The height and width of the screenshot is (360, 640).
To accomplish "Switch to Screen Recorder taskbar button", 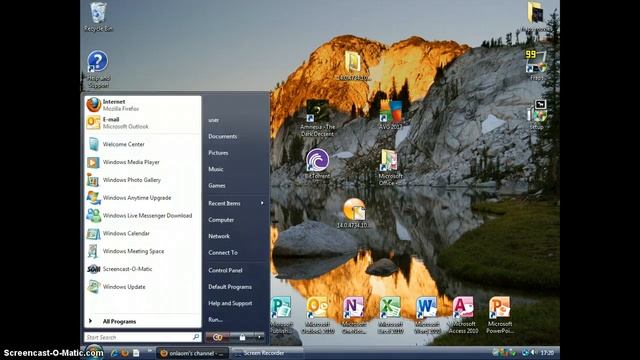I will [x=266, y=353].
